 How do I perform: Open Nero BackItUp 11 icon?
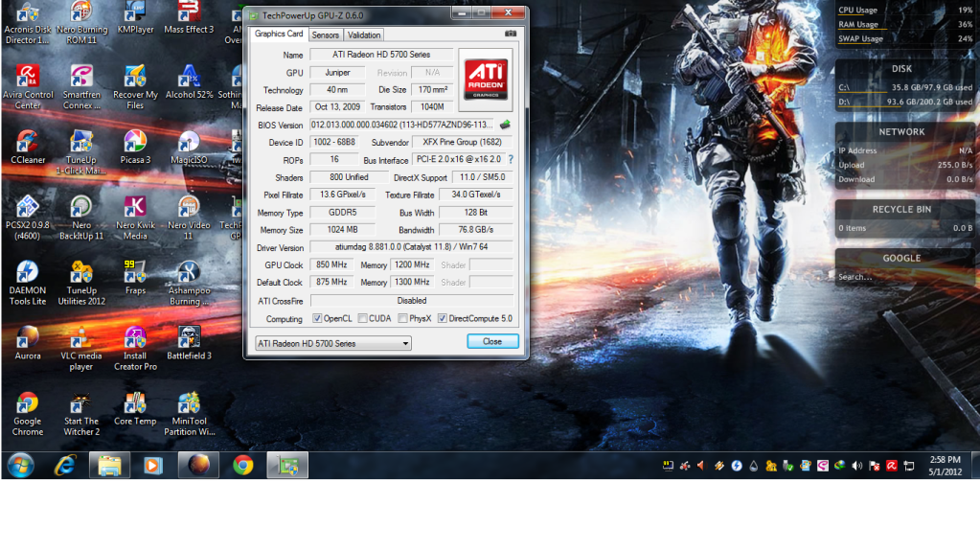(x=81, y=218)
